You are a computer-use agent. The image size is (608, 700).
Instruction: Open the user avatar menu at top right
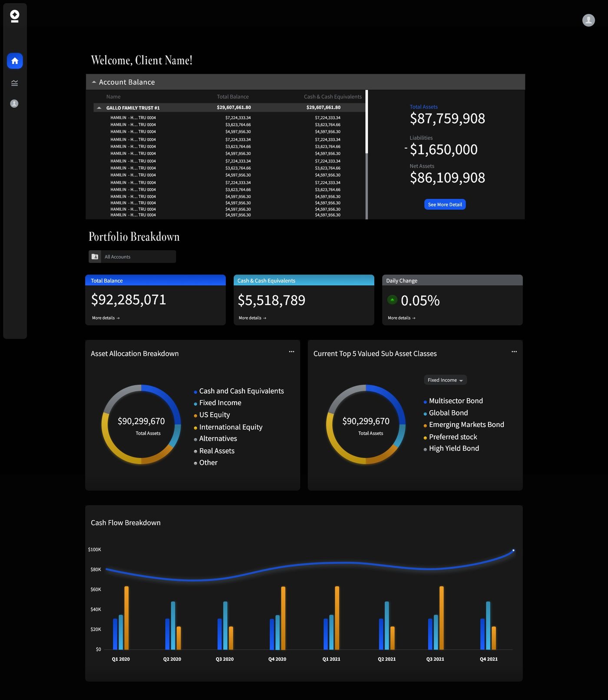point(588,20)
